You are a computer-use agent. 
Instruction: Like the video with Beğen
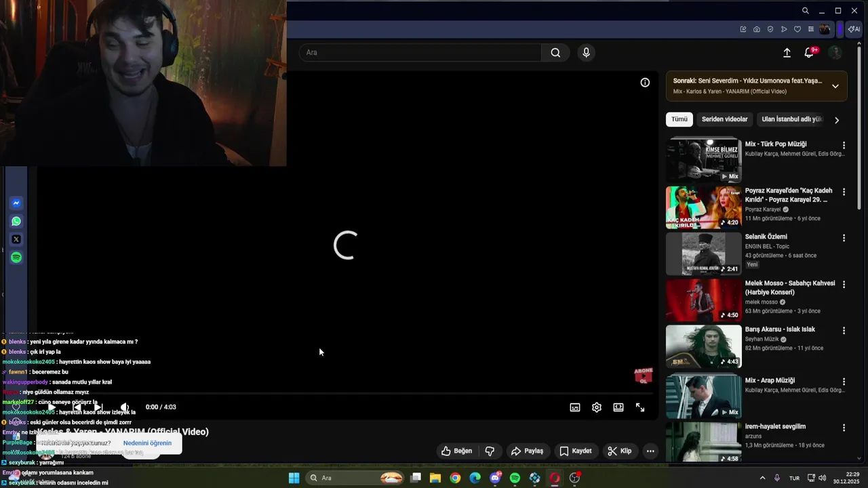pos(456,451)
